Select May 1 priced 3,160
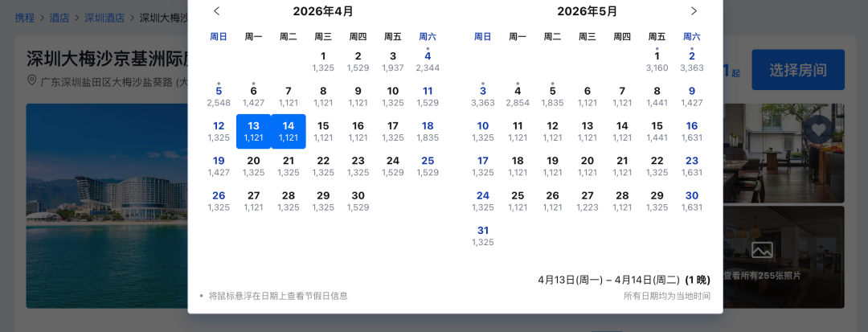Screen dimensions: 868x332 coord(657,61)
